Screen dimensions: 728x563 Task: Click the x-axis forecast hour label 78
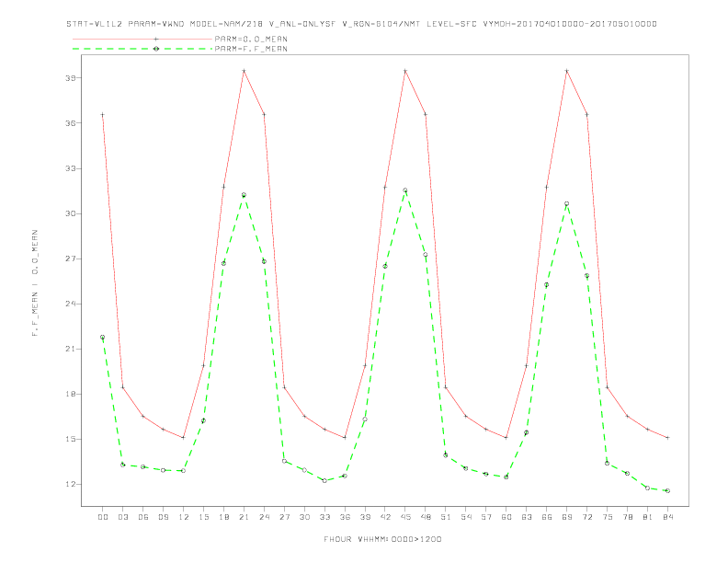[627, 517]
